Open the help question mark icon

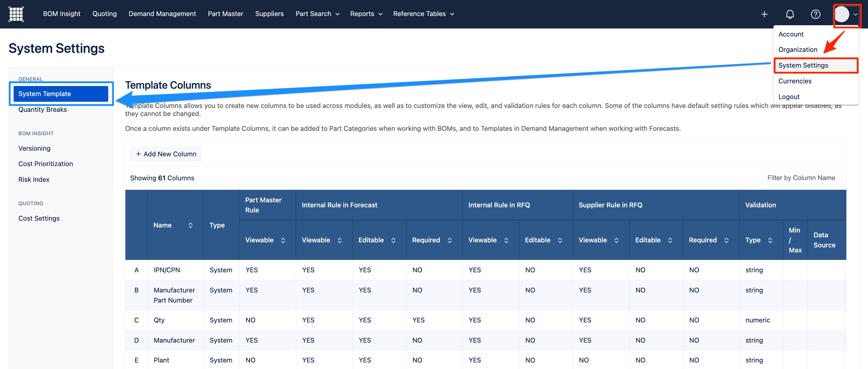click(815, 14)
